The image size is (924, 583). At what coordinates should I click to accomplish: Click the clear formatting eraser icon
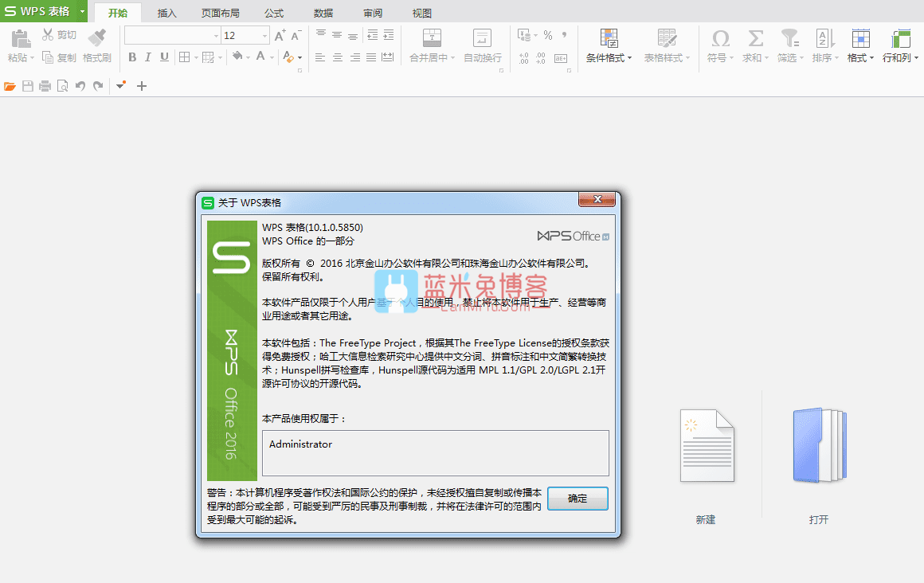(288, 57)
